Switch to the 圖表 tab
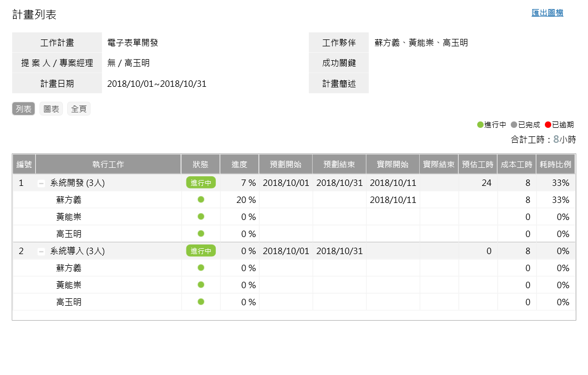Image resolution: width=588 pixels, height=375 pixels. tap(51, 109)
